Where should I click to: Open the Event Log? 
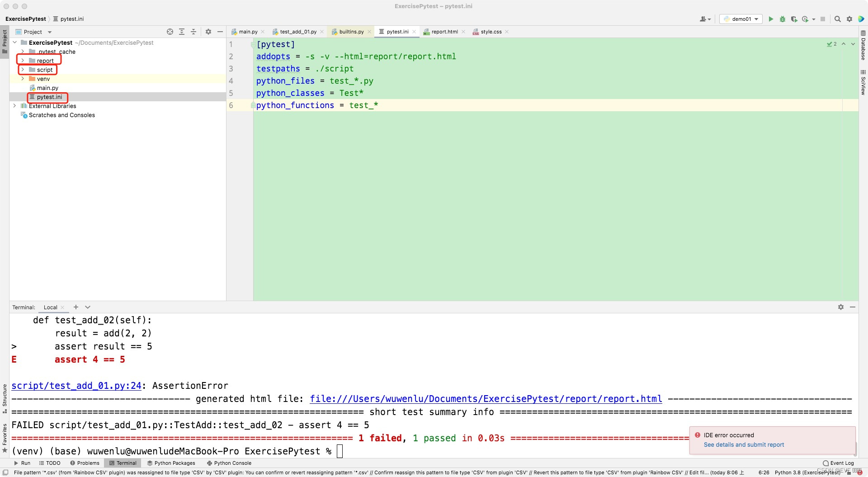coord(838,463)
